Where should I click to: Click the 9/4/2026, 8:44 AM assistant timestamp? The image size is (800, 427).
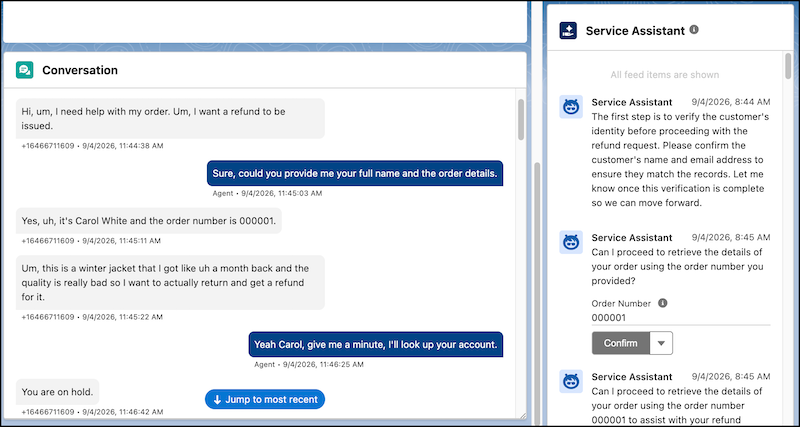click(x=731, y=102)
